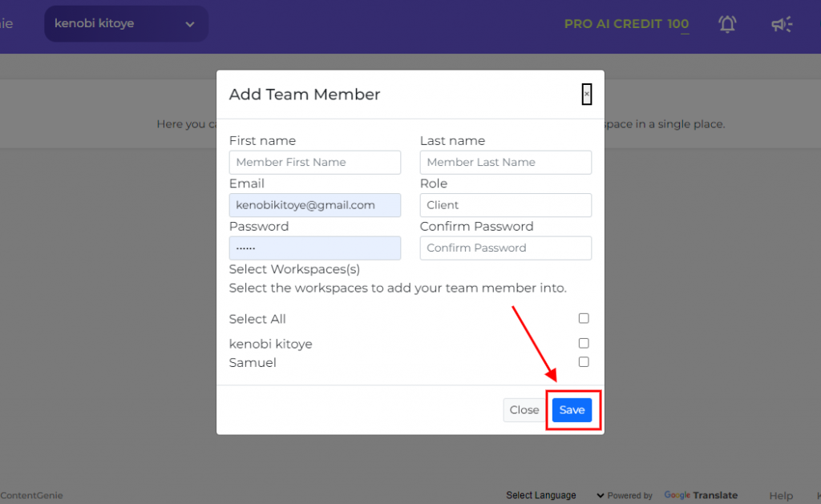
Task: Save the new team member
Action: [x=572, y=409]
